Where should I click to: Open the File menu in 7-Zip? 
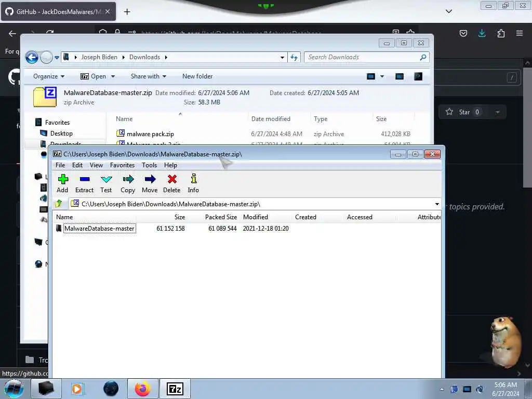60,165
